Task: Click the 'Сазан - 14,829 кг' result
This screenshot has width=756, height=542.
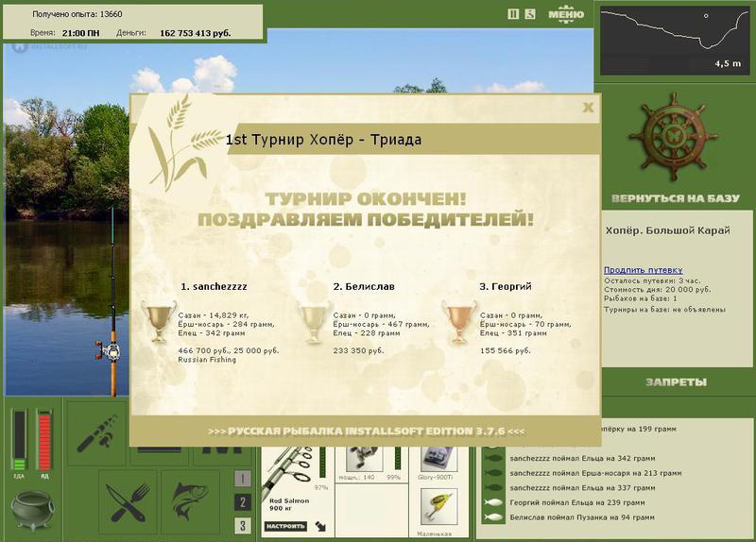Action: pos(214,315)
